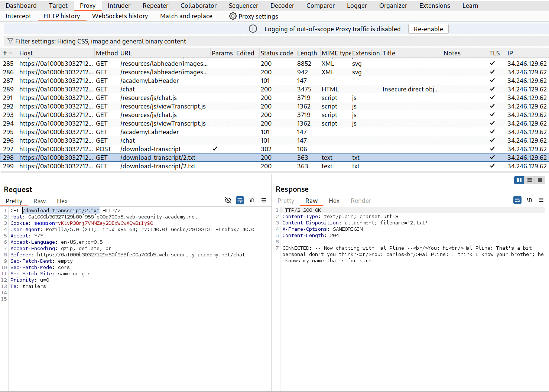Open the Request editor options menu
The image size is (549, 392).
pos(264,200)
